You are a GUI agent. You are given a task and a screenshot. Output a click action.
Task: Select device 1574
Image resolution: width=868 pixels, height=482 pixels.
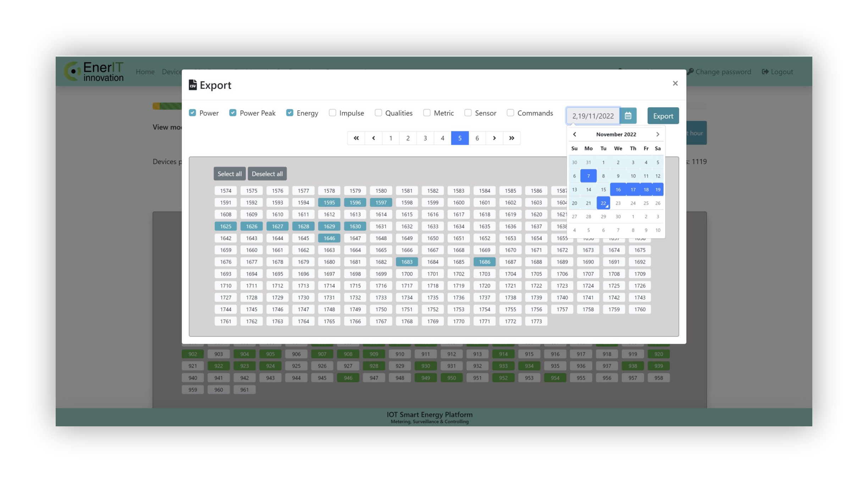click(226, 190)
